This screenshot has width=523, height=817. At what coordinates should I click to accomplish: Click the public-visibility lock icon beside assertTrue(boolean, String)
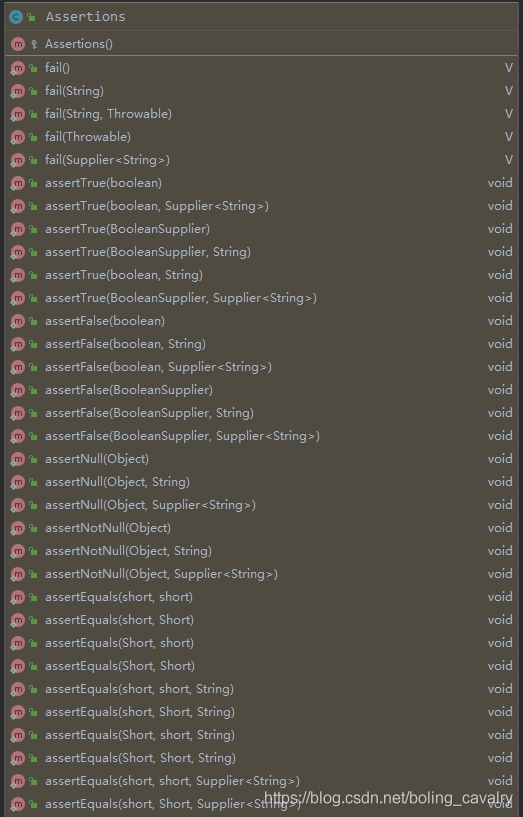[33, 275]
